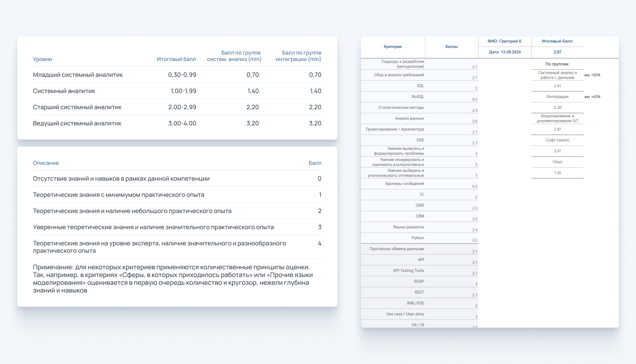This screenshot has height=364, width=636.
Task: Click 'Умение генерировать и оценивать альтернативные' criterion
Action: click(x=398, y=162)
